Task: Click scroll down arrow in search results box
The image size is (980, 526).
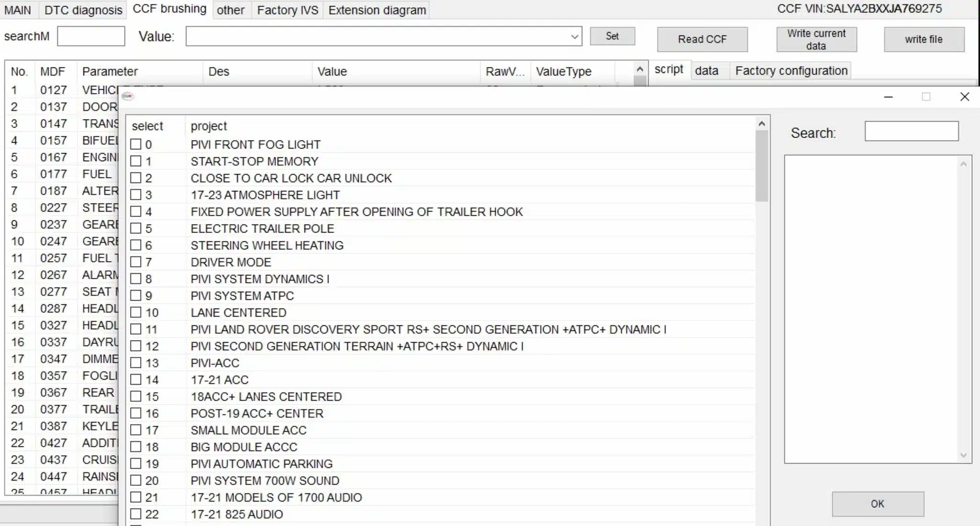Action: 963,455
